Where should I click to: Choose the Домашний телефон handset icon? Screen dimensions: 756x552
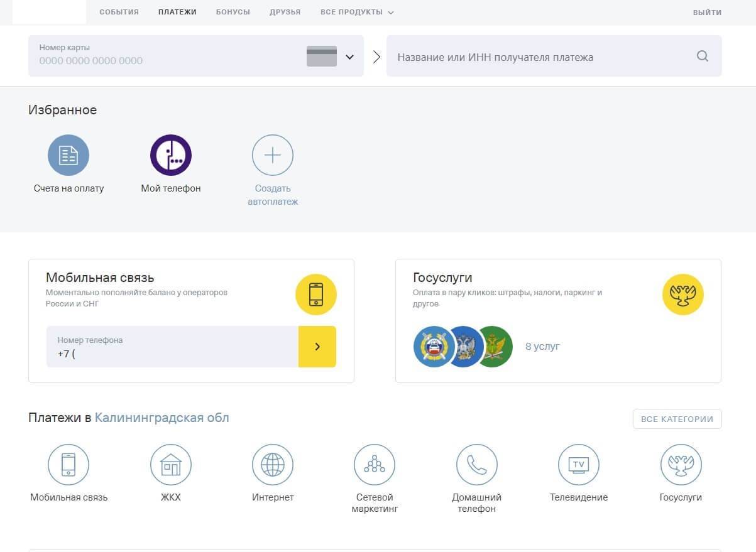pyautogui.click(x=476, y=465)
